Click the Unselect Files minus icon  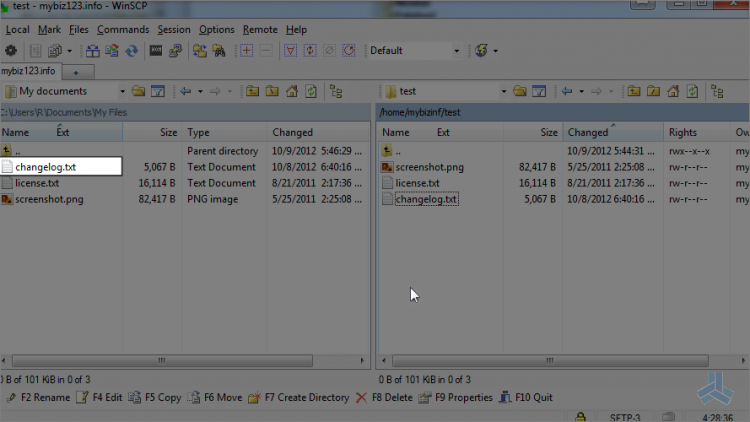pyautogui.click(x=266, y=50)
